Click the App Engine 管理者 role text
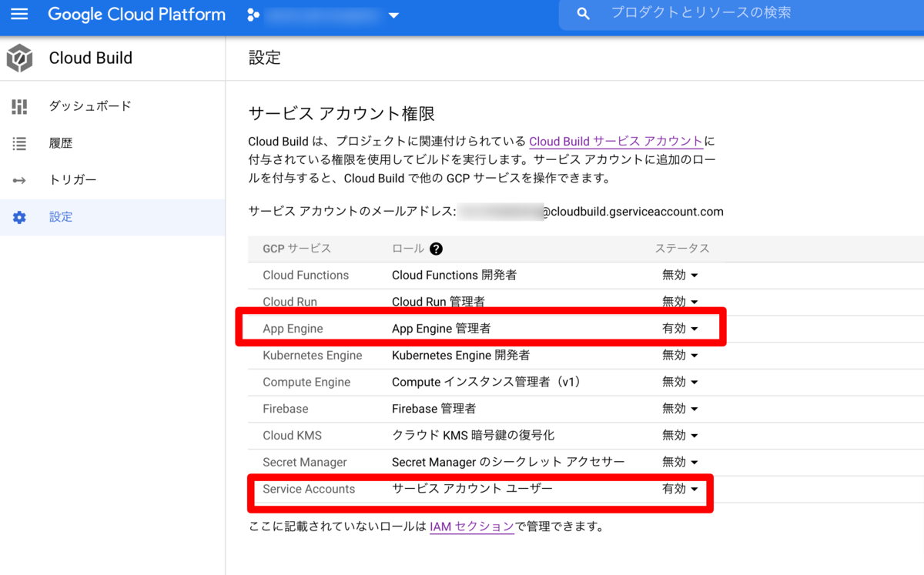Image resolution: width=924 pixels, height=575 pixels. (x=441, y=329)
